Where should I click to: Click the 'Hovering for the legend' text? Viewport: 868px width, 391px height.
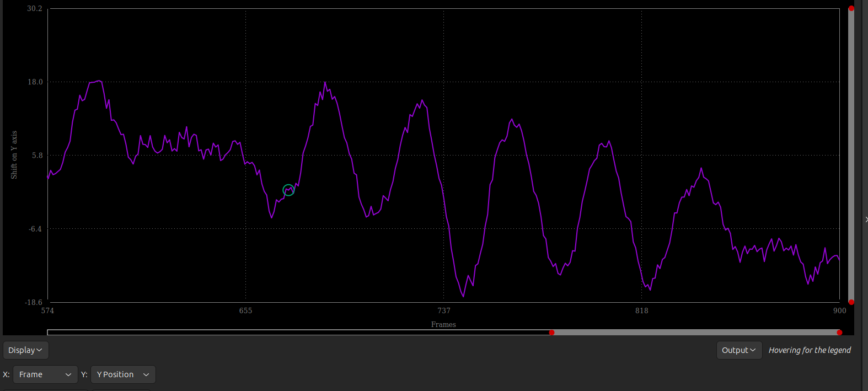tap(810, 350)
